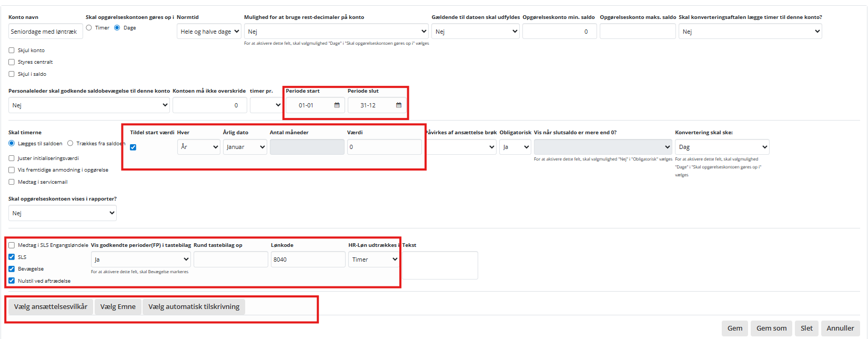The width and height of the screenshot is (868, 339).
Task: Expand the Årlig dato month dropdown
Action: point(245,147)
